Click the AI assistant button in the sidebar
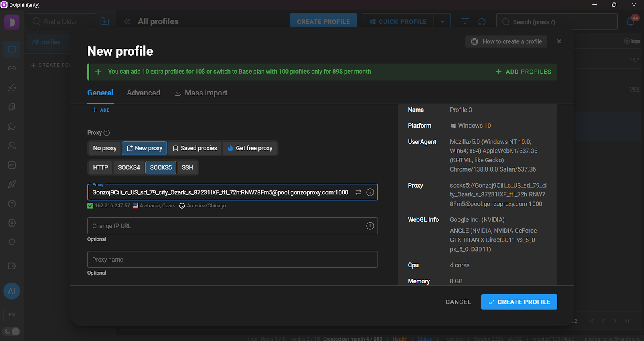Screen dimensions: 644x341 [x=12, y=291]
